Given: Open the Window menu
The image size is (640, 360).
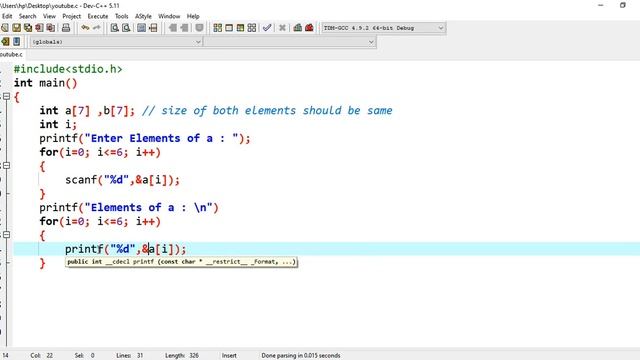Looking at the screenshot, I should tap(169, 16).
